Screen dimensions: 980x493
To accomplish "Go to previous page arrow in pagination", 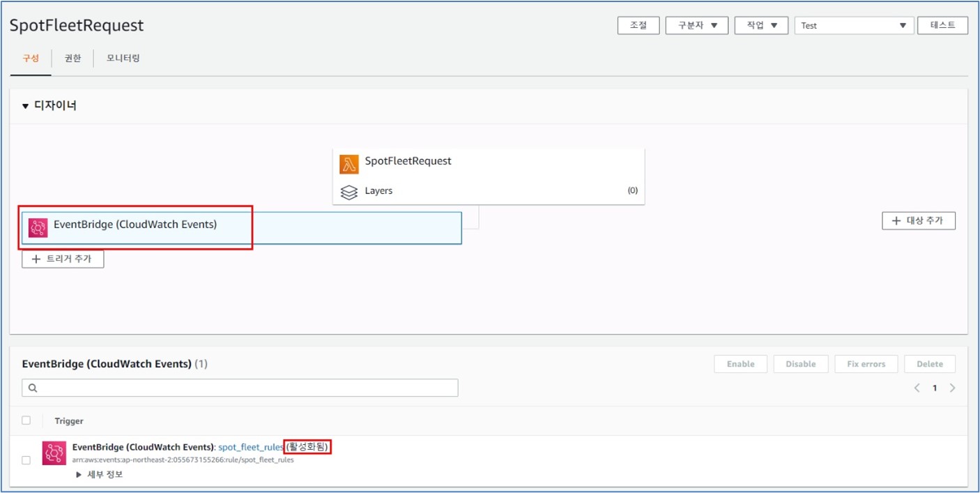I will pos(917,388).
